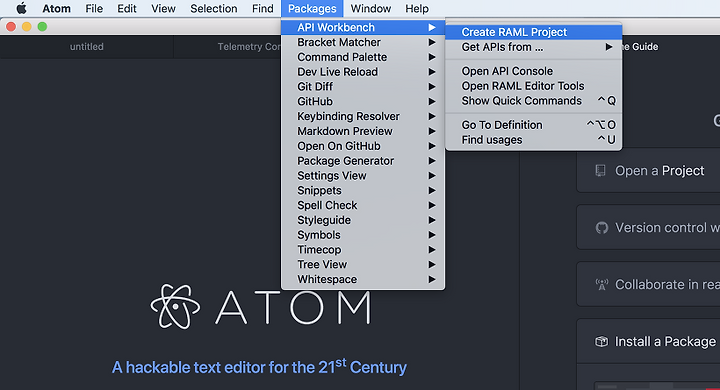Open the View menu
This screenshot has height=390, width=720.
(x=163, y=8)
